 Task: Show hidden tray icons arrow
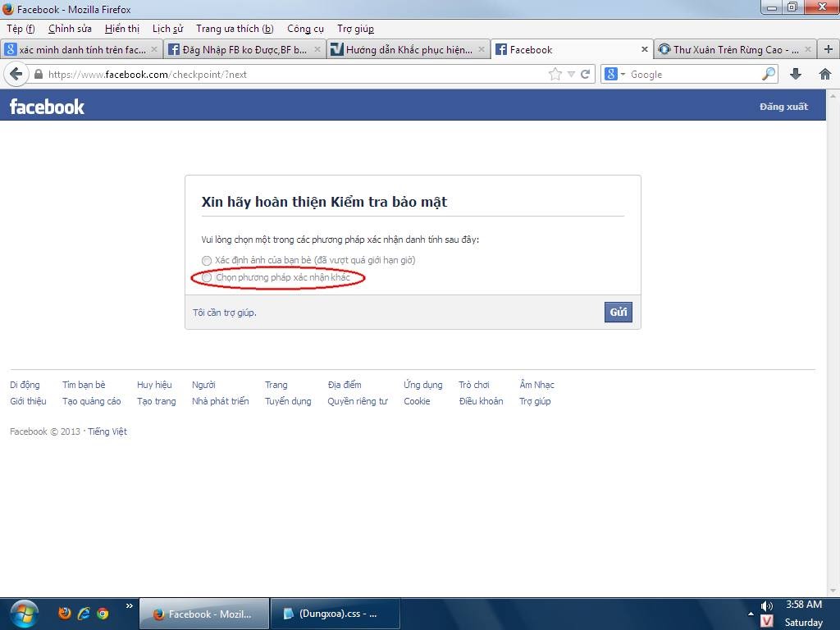tap(751, 614)
